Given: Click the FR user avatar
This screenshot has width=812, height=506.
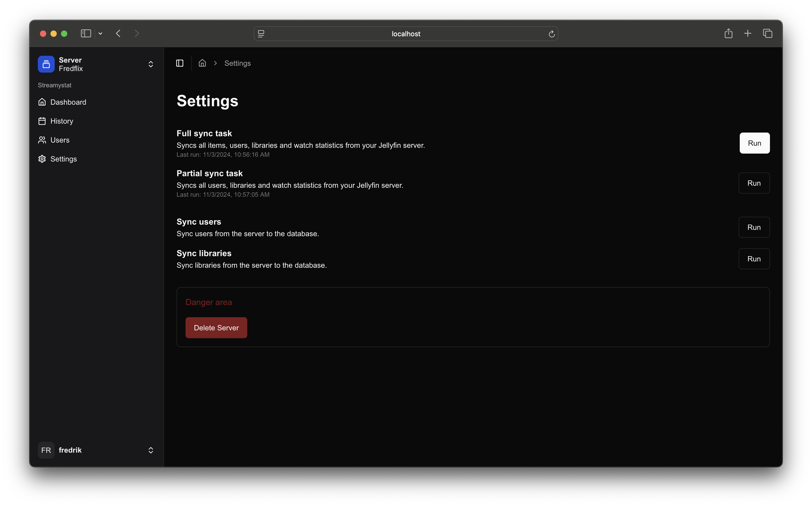Looking at the screenshot, I should click(46, 450).
